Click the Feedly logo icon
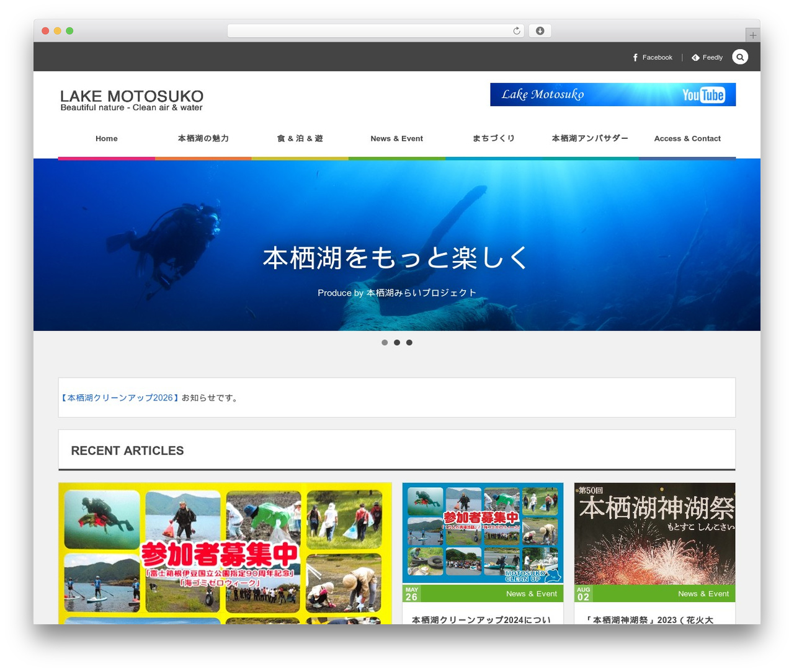 click(695, 57)
